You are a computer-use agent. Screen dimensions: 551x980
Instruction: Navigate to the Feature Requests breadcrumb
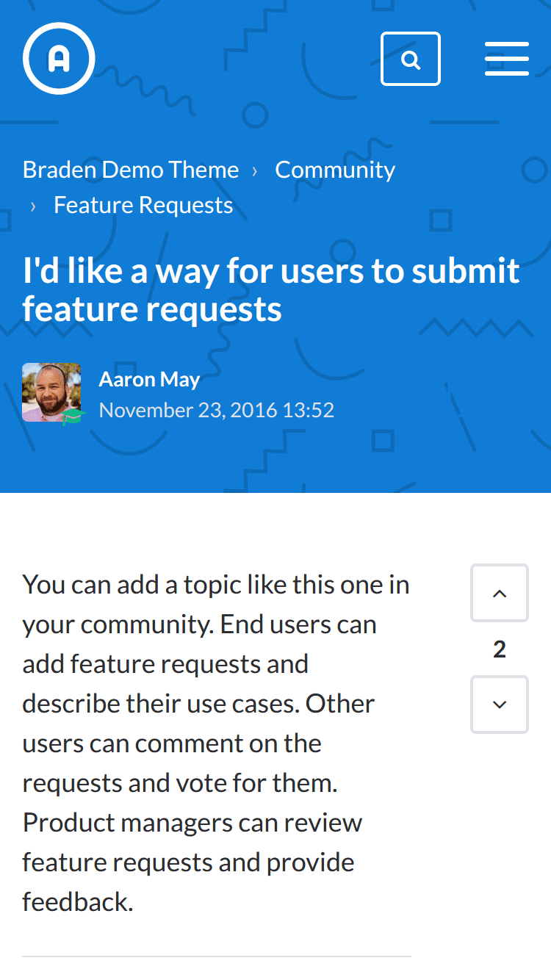pos(143,205)
